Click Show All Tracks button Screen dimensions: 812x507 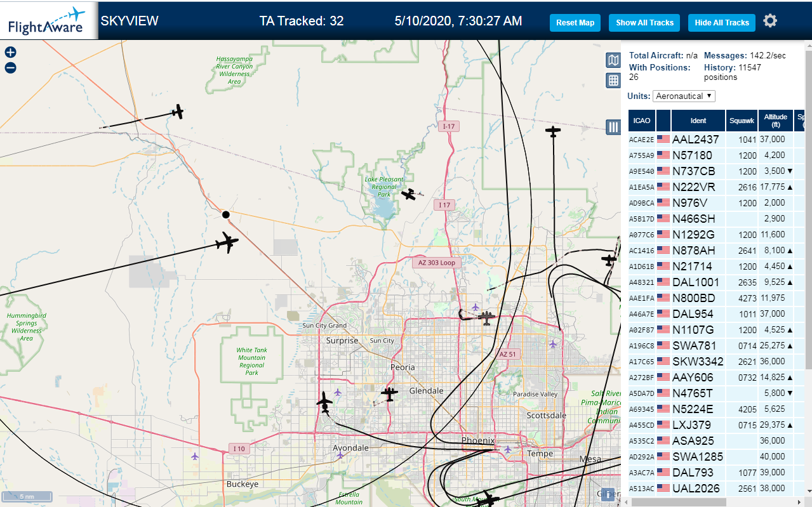pos(644,23)
